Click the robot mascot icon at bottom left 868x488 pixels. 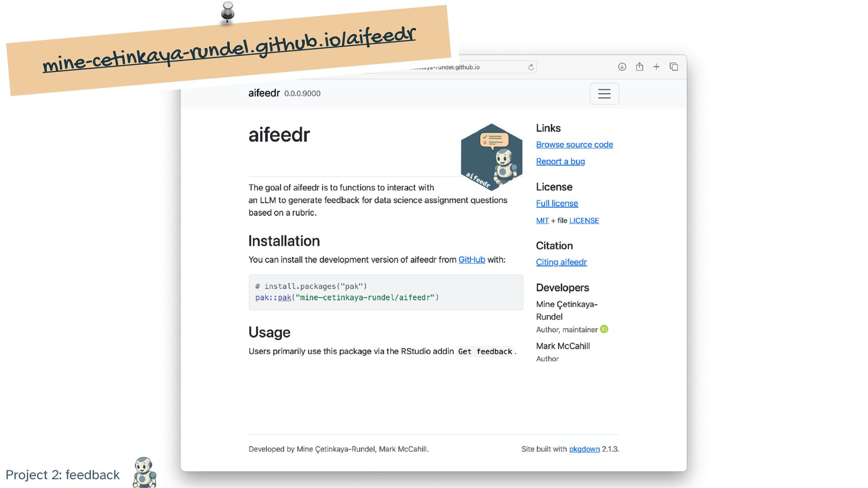(144, 473)
